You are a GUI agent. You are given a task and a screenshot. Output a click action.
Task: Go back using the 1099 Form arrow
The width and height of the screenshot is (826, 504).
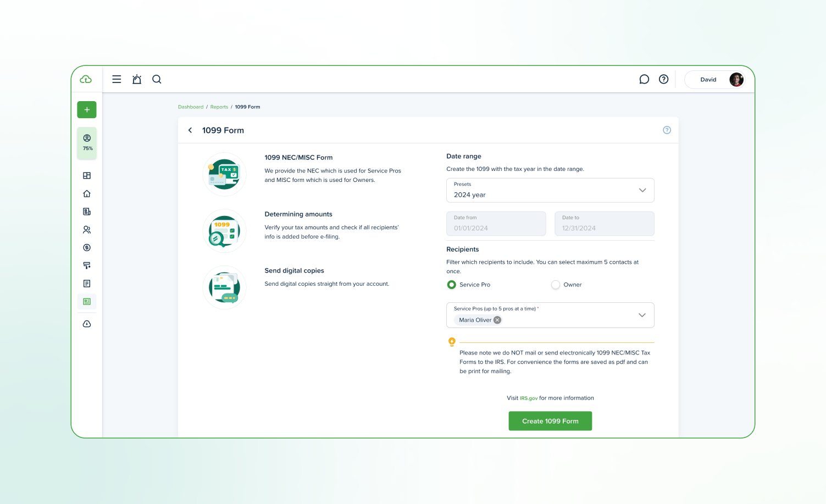[190, 130]
